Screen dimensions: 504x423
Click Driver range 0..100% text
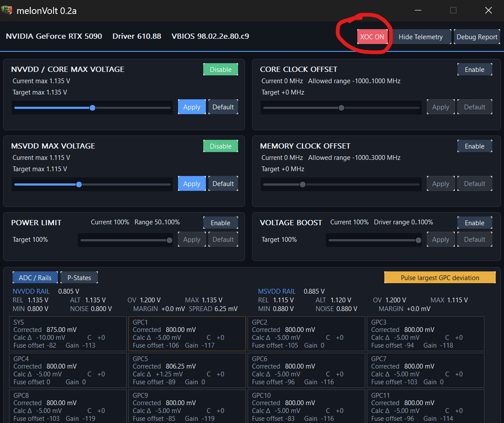(403, 222)
